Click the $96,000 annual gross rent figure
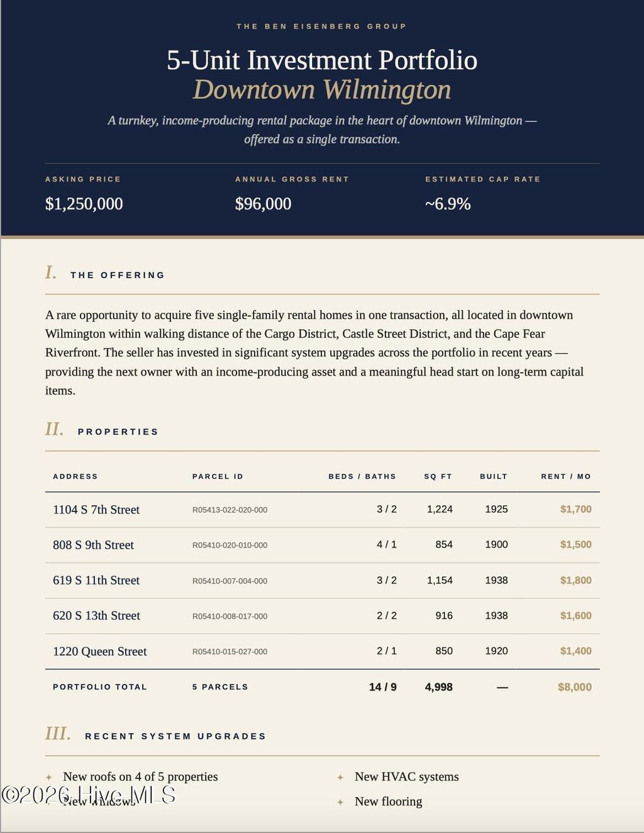 [263, 204]
